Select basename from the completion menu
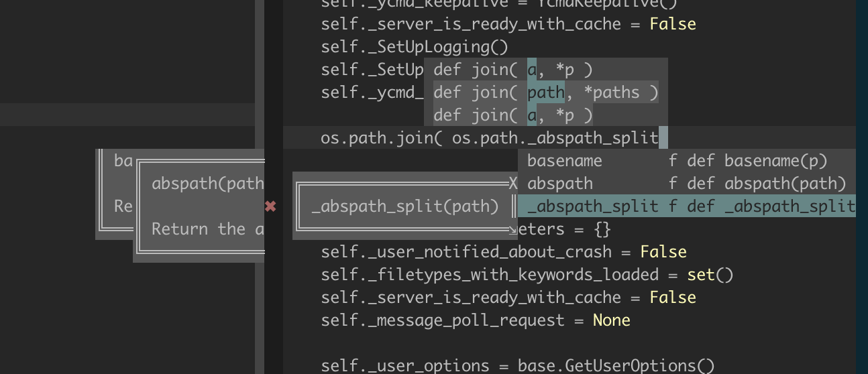Image resolution: width=868 pixels, height=374 pixels. (x=564, y=161)
